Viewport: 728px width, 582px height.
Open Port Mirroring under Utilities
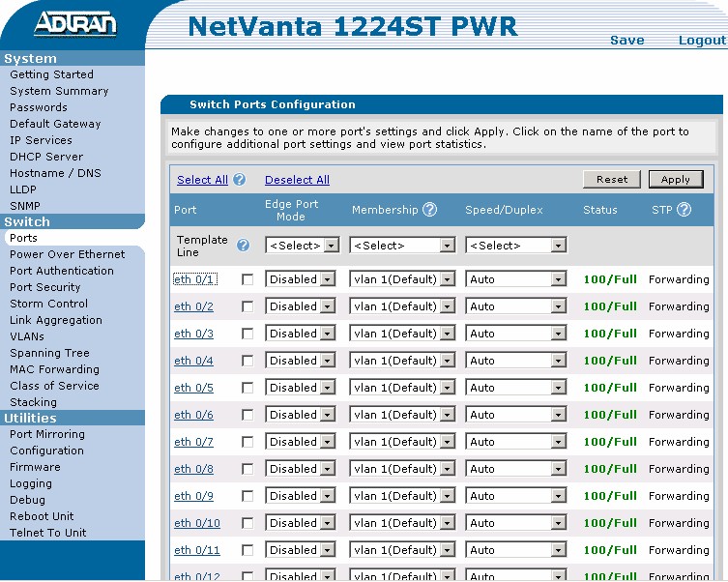point(47,434)
